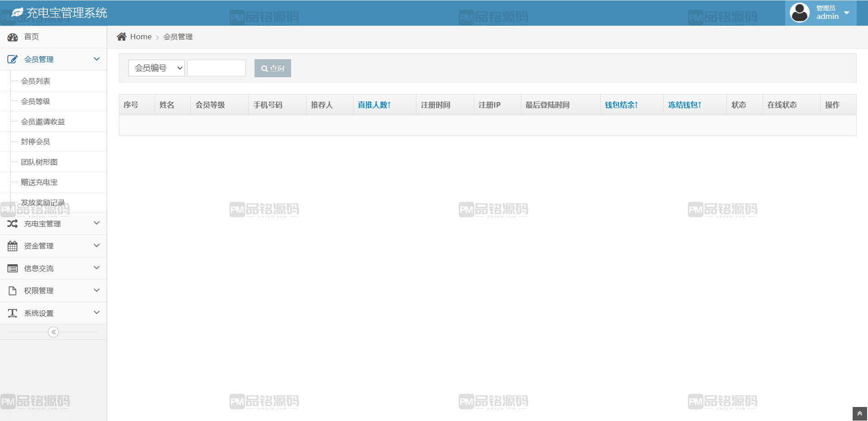Click the 手机号码 column header
This screenshot has height=421, width=868.
[x=268, y=105]
